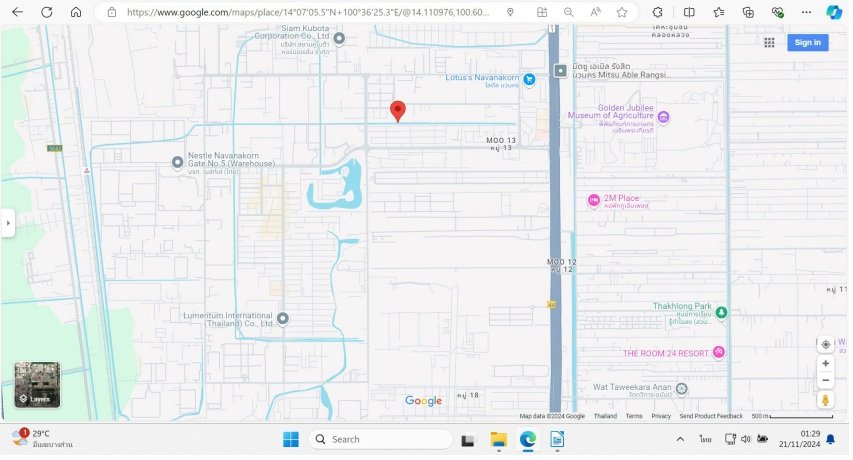Click the Golden Jubilee Museum of Agriculture label

point(611,111)
